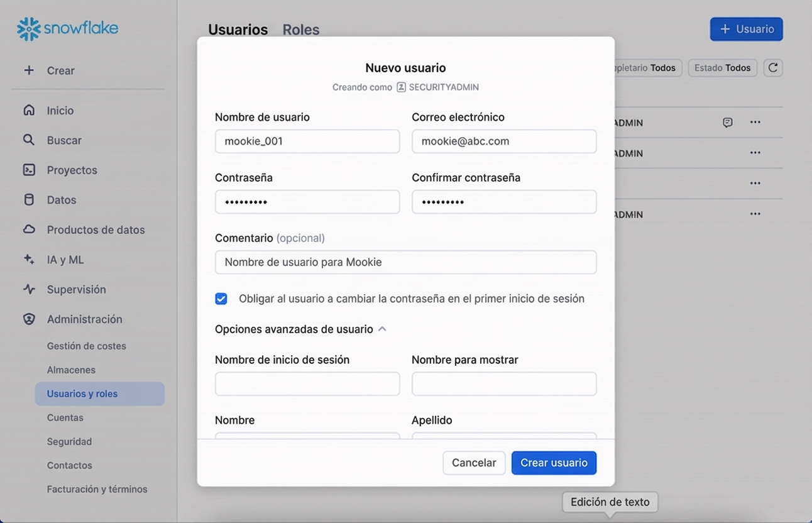Viewport: 812px width, 523px height.
Task: Click the Buscar magnifier icon
Action: pos(29,140)
